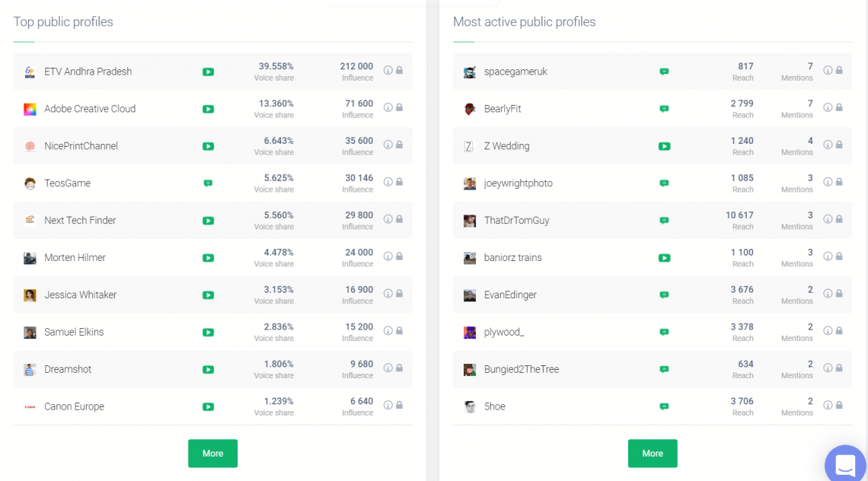Screen dimensions: 868x481
Task: Click lock icon in BearlyFit row
Action: pos(839,107)
